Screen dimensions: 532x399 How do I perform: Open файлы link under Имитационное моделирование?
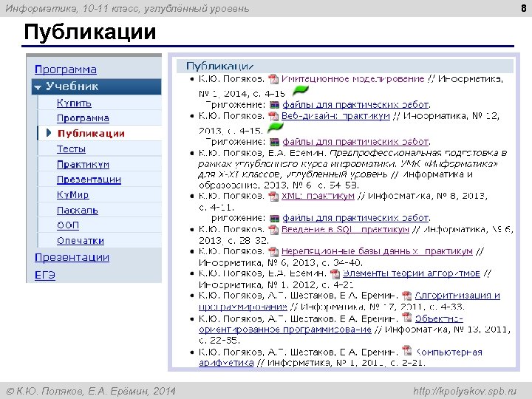(x=356, y=105)
